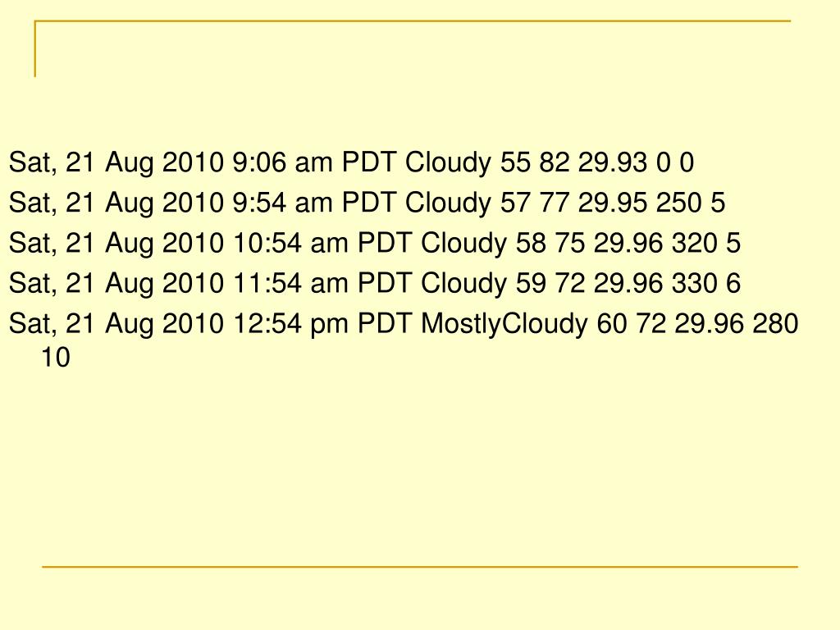Click the horizontal footer line
Image resolution: width=840 pixels, height=630 pixels.
(420, 566)
